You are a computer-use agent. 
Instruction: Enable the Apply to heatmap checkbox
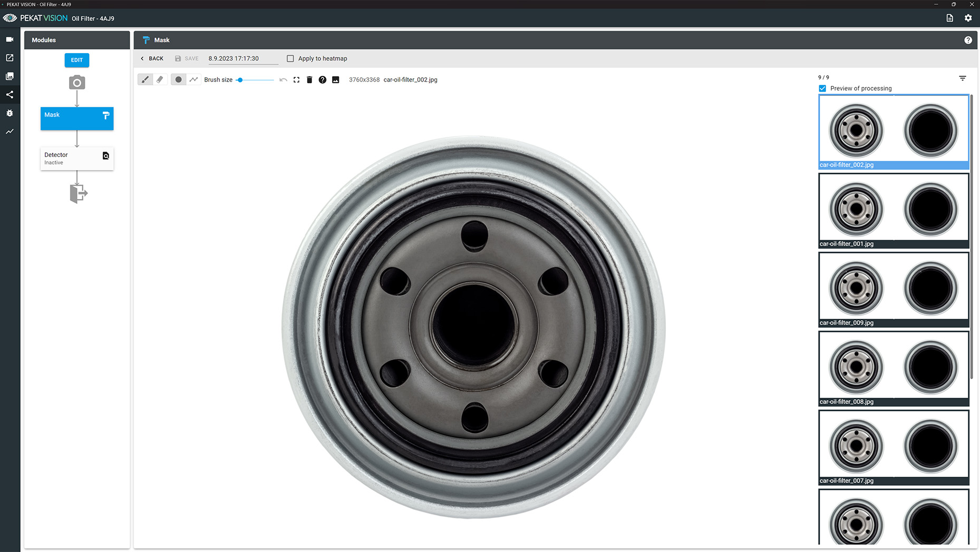tap(290, 58)
